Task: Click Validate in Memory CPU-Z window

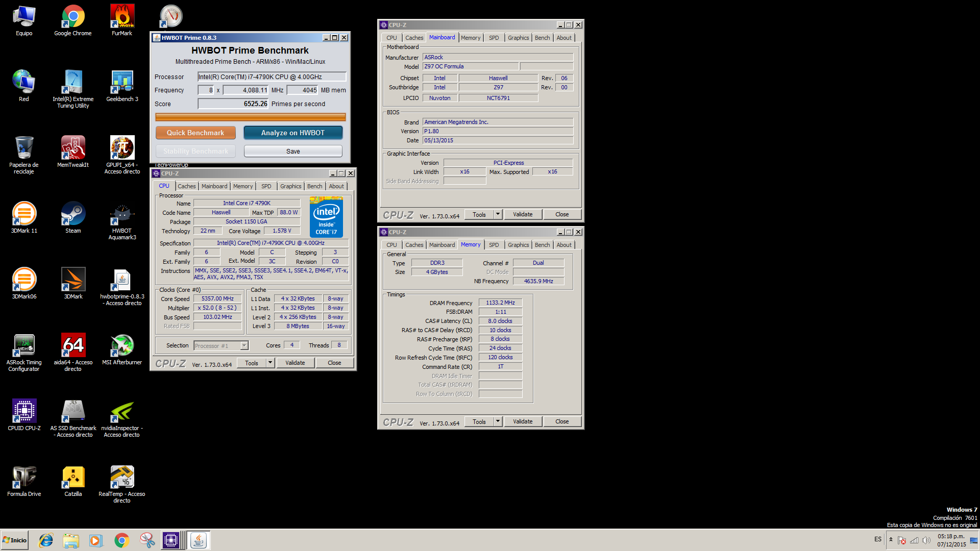Action: coord(523,421)
